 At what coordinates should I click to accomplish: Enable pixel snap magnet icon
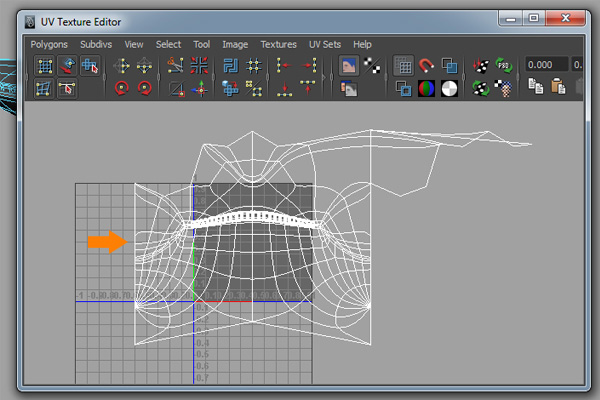pos(427,66)
